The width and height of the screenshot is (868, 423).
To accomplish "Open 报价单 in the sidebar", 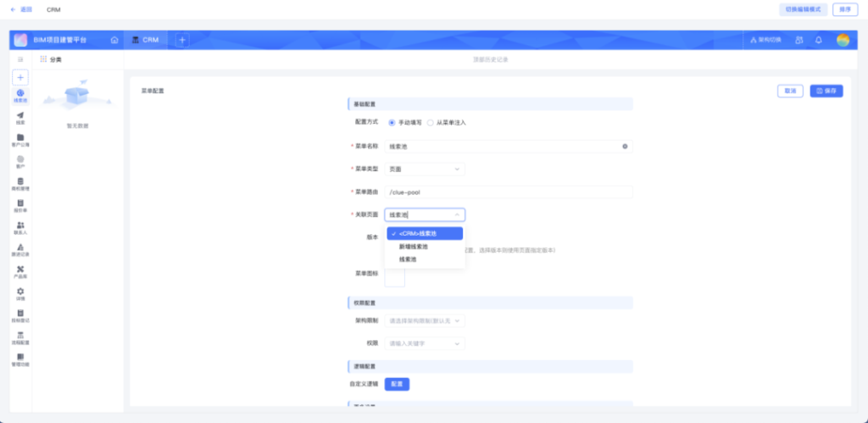I will [x=20, y=206].
